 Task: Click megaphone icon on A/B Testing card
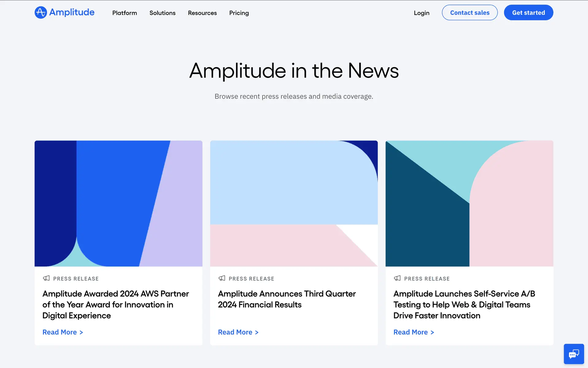click(397, 278)
